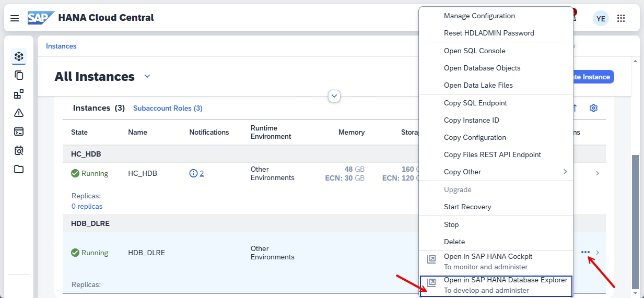Screen dimensions: 644x298
Task: Open the three-dot actions for HDB_DLRE
Action: (x=586, y=253)
